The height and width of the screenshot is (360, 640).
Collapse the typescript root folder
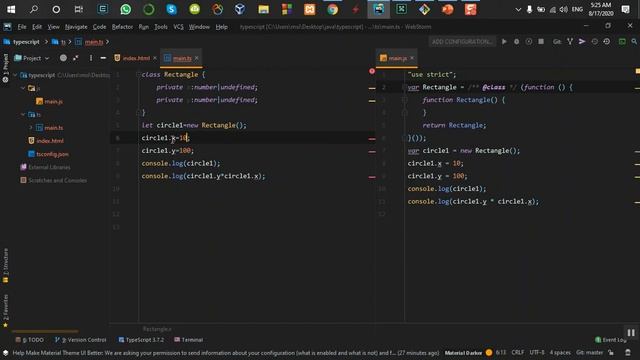pyautogui.click(x=16, y=75)
